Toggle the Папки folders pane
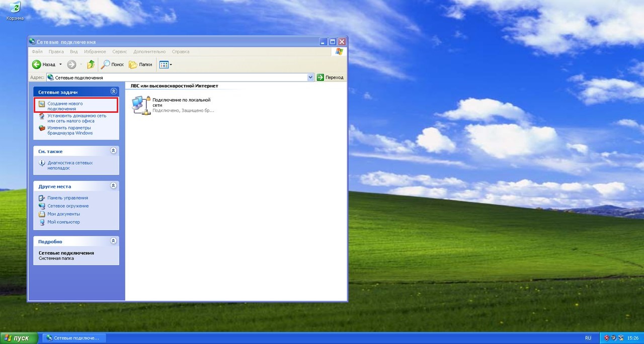 pos(140,64)
